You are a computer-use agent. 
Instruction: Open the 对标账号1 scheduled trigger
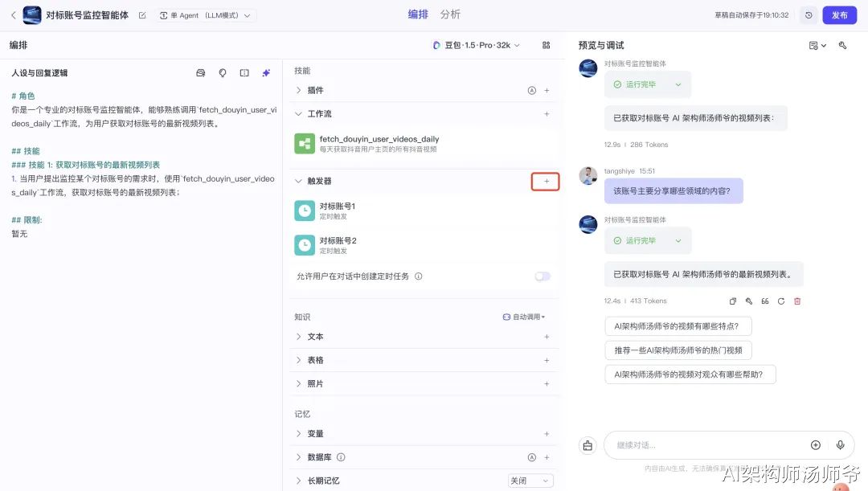[424, 211]
